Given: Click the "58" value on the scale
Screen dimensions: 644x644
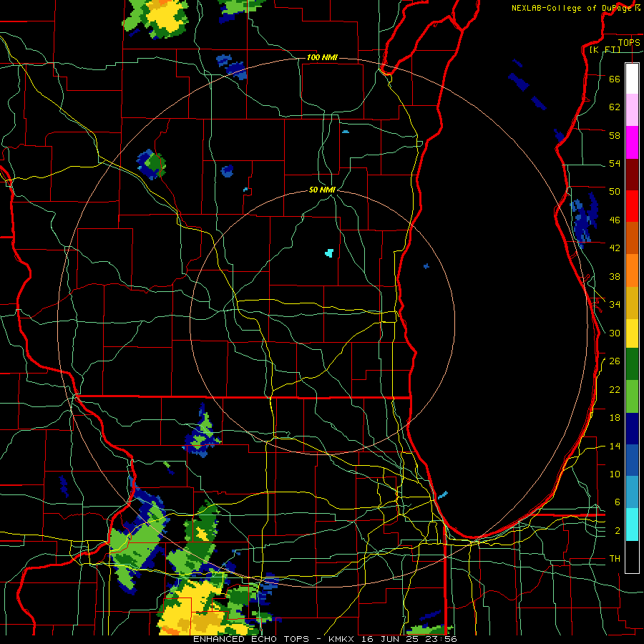Looking at the screenshot, I should click(615, 135).
